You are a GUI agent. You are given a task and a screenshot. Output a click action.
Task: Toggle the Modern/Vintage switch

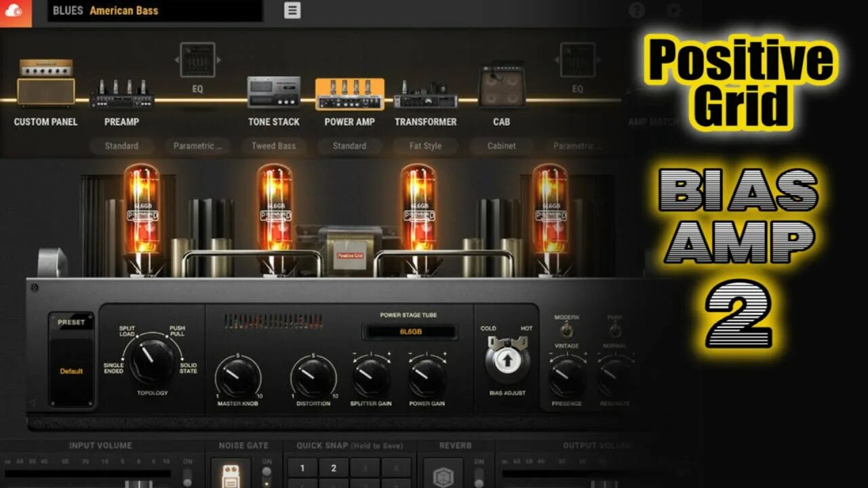point(566,331)
